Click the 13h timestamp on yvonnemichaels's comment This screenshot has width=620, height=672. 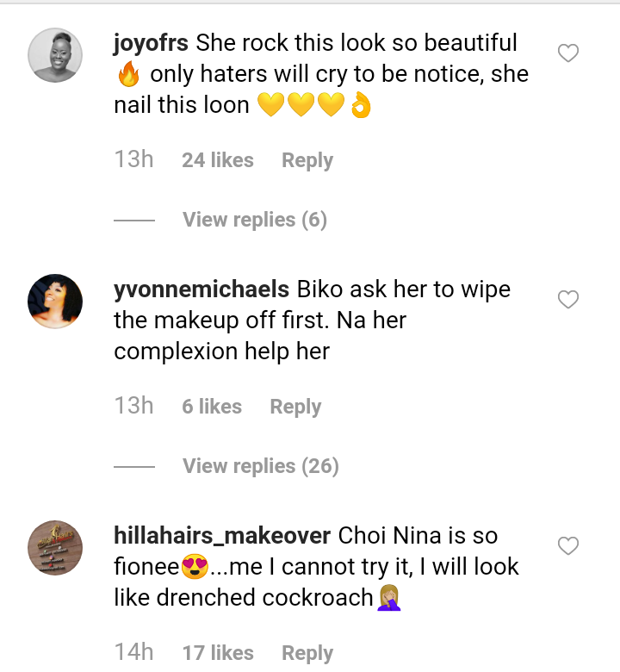[134, 407]
